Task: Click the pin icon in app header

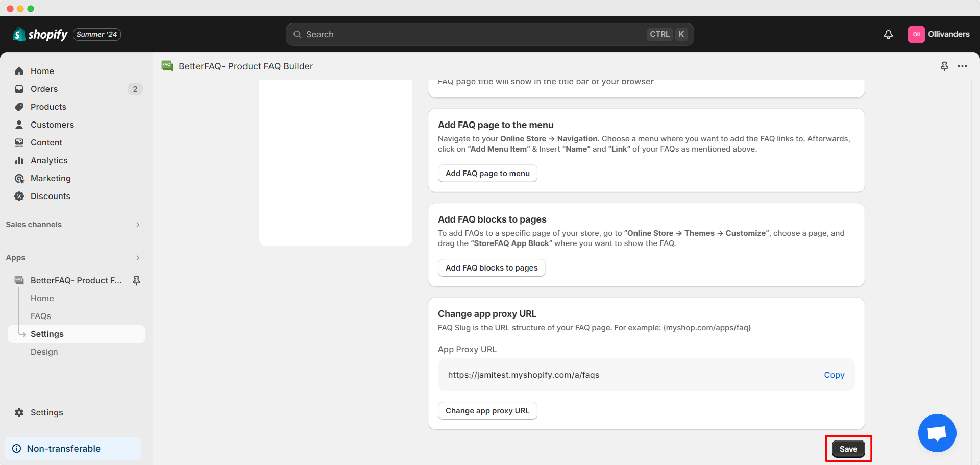Action: click(944, 66)
